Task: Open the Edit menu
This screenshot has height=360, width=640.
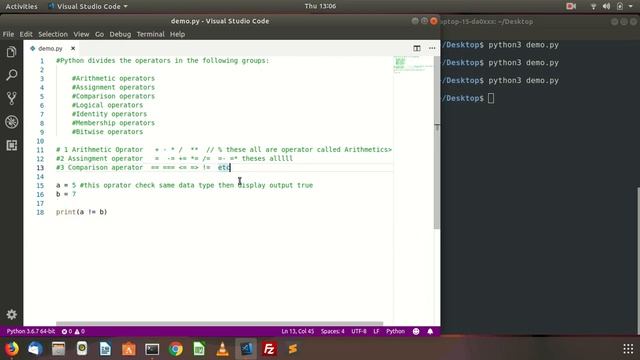Action: pos(26,34)
